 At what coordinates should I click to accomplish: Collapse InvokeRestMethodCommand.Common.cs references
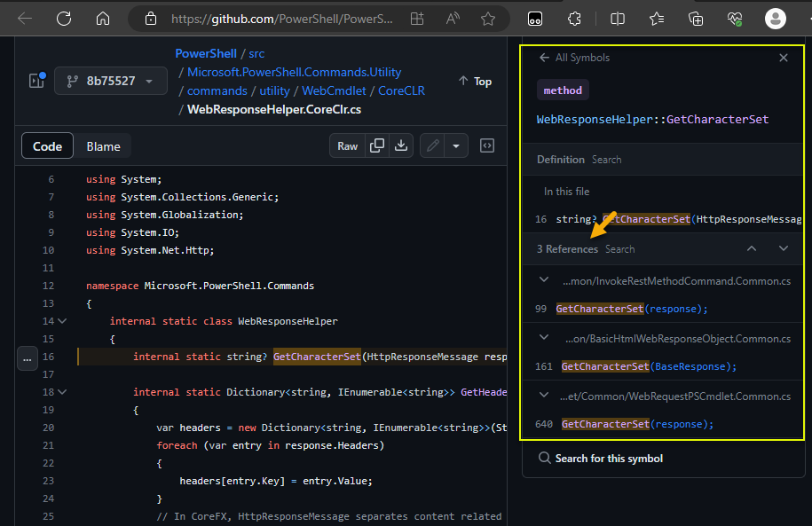[544, 280]
